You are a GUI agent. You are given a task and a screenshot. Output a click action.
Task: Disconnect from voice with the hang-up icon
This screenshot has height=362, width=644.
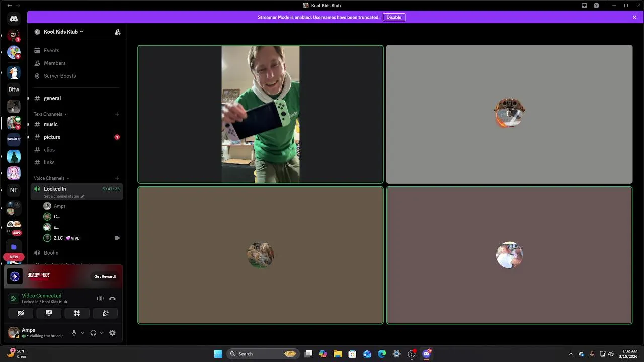[x=112, y=298]
